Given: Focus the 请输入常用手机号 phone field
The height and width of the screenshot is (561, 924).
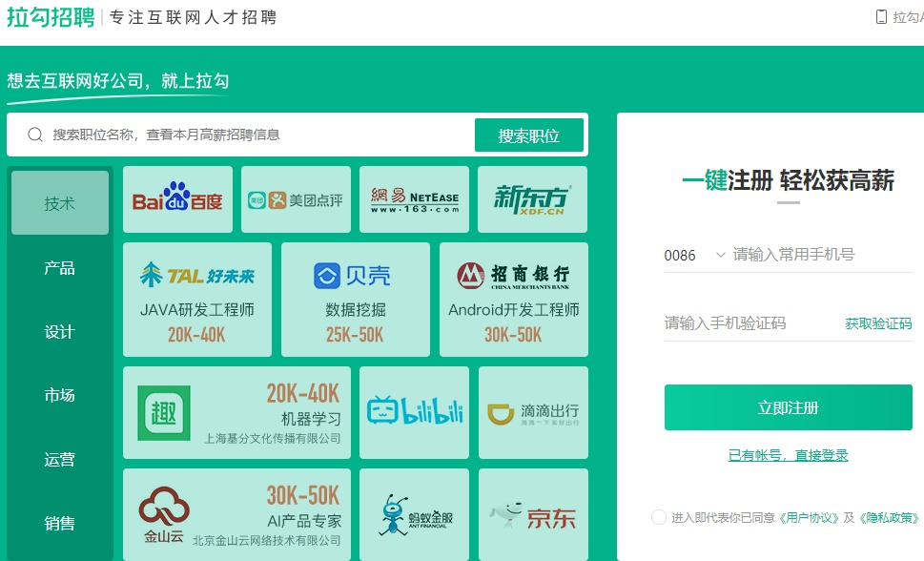Looking at the screenshot, I should coord(822,254).
